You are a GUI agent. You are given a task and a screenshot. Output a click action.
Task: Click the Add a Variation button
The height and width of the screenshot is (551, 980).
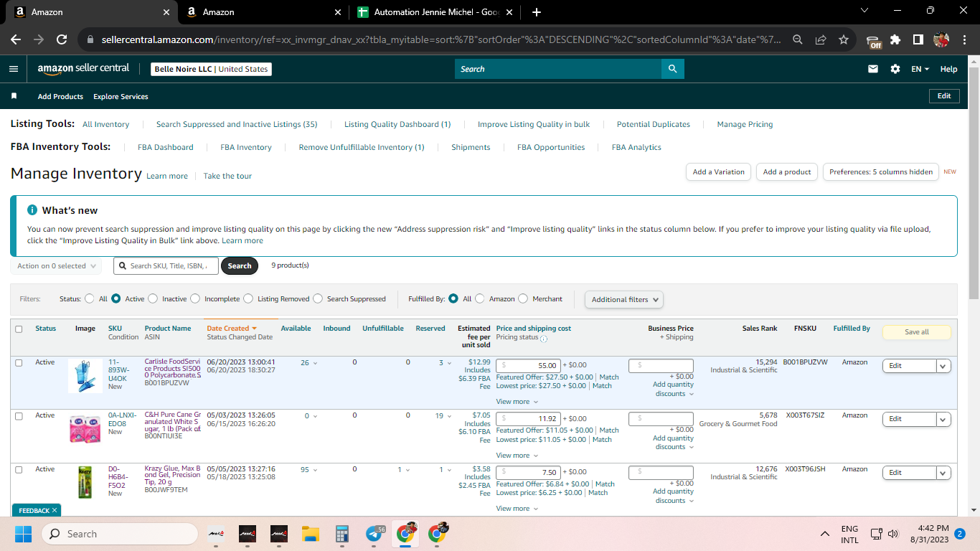point(719,172)
